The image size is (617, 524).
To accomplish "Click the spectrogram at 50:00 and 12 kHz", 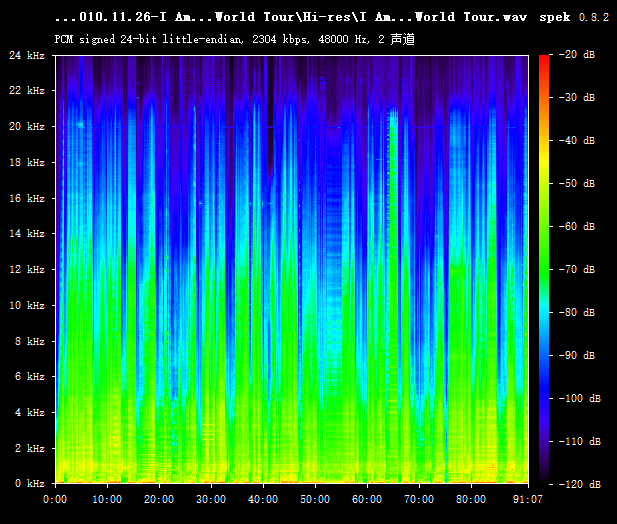I will [x=315, y=269].
